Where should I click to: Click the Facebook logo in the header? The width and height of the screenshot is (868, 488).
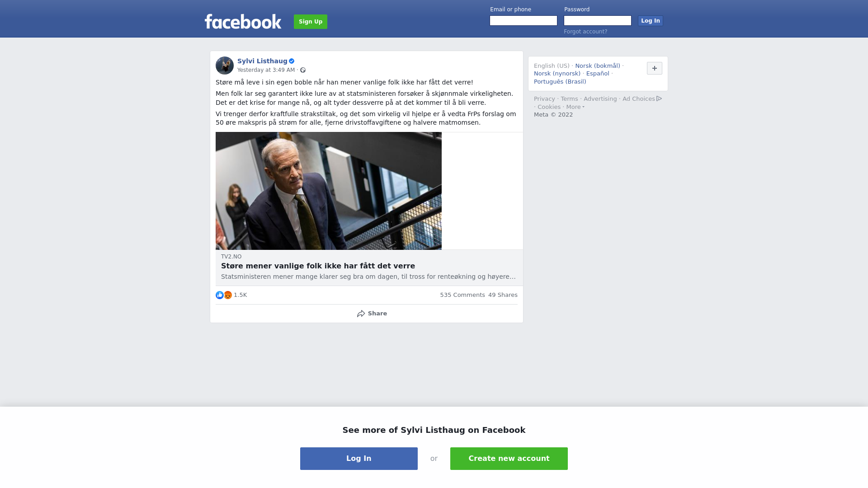[243, 22]
